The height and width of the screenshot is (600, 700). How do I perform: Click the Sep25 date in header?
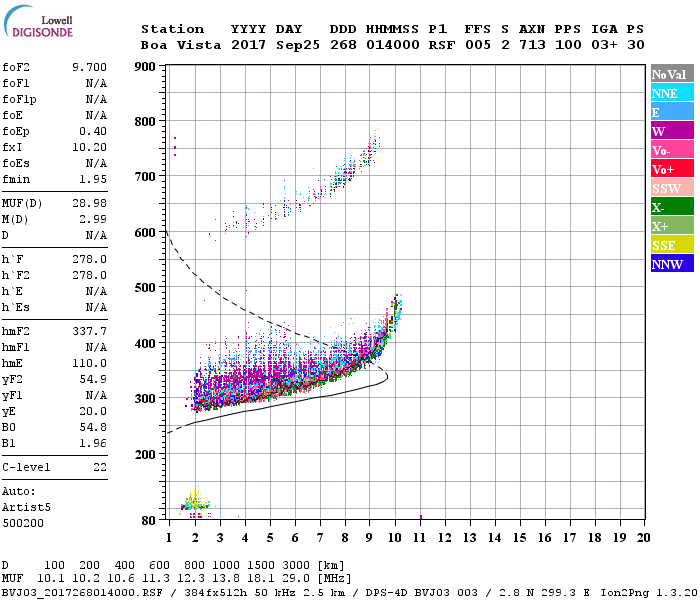[298, 45]
